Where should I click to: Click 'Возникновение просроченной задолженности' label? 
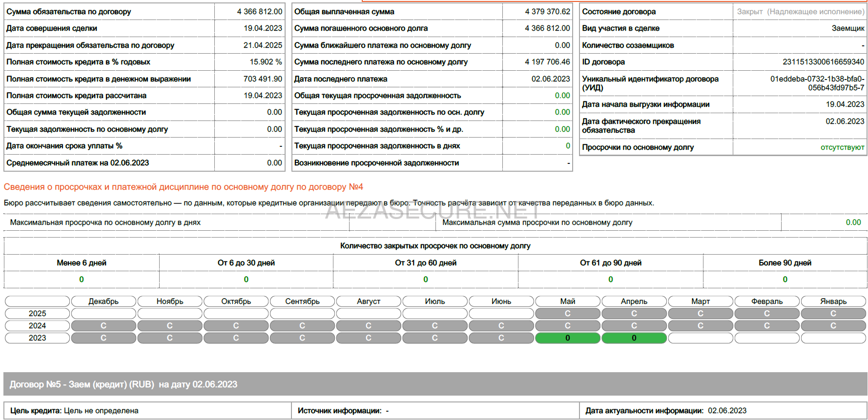coord(376,163)
